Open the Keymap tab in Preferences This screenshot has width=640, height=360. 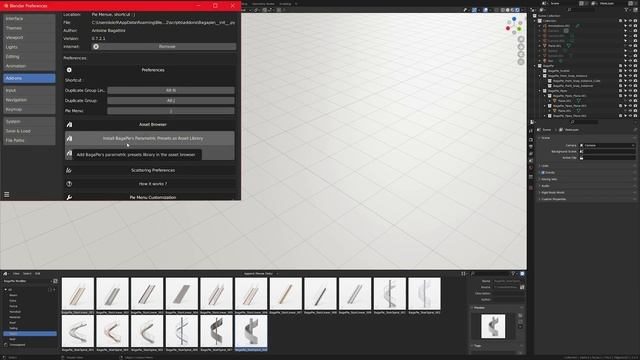click(29, 109)
